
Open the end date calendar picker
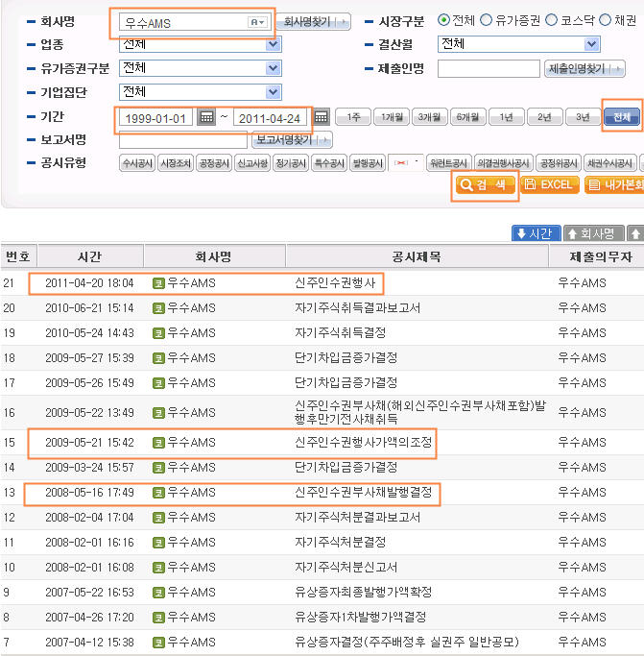(x=322, y=117)
